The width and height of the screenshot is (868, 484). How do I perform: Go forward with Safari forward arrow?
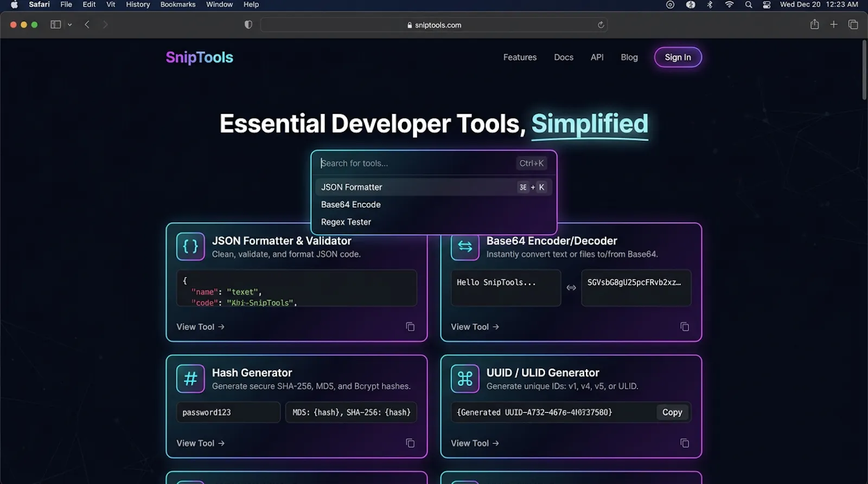tap(105, 24)
